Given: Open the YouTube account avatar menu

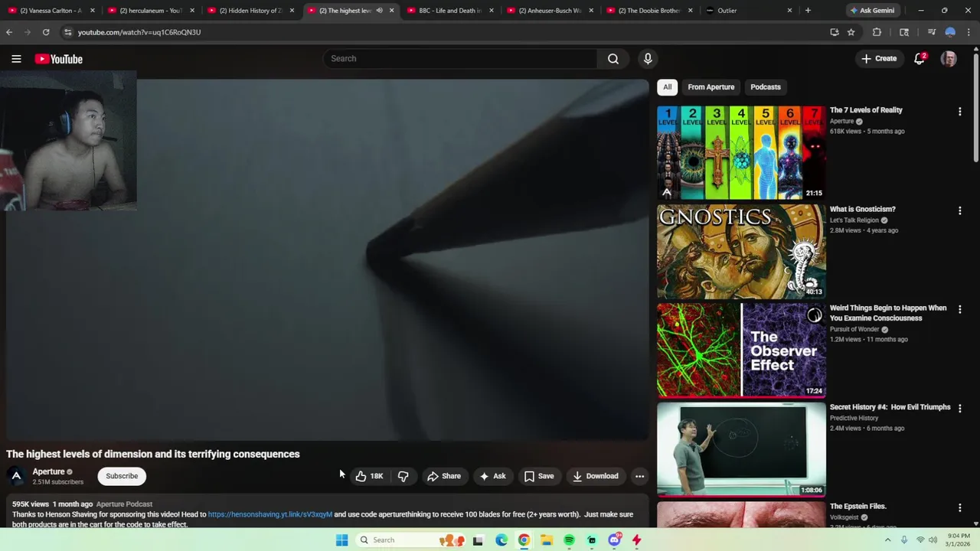Looking at the screenshot, I should 949,59.
